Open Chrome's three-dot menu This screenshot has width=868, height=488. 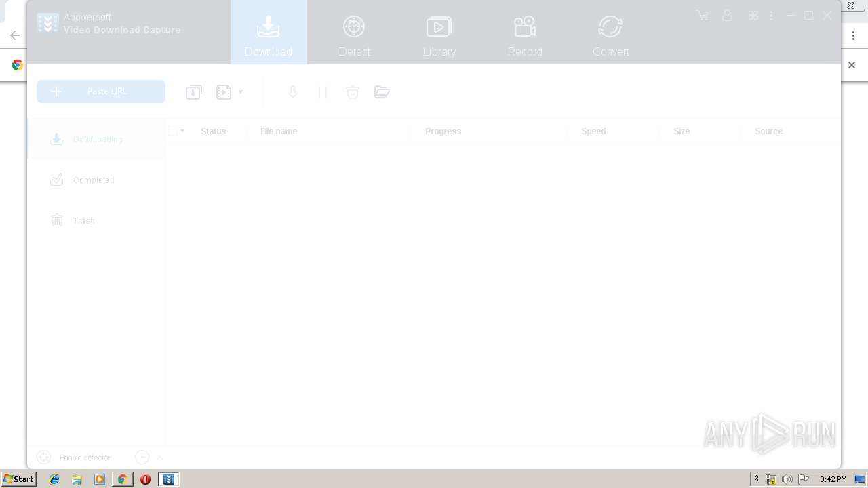coord(853,36)
